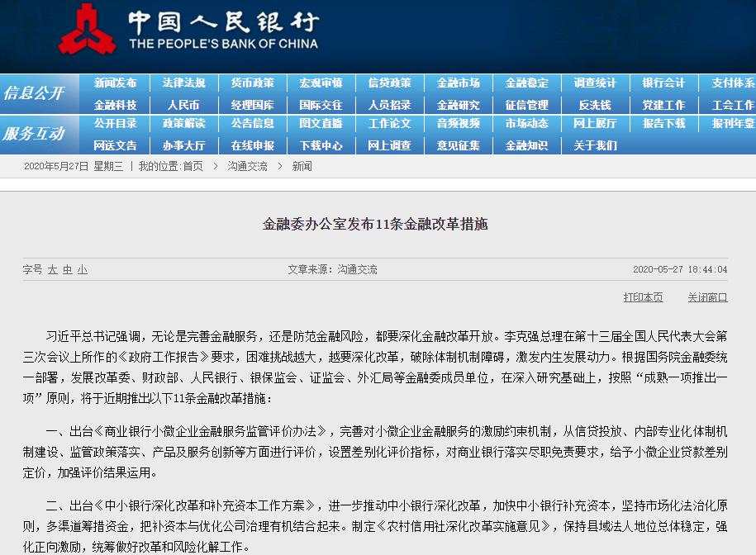Go to the 政策解读 section
The height and width of the screenshot is (555, 756).
tap(183, 123)
